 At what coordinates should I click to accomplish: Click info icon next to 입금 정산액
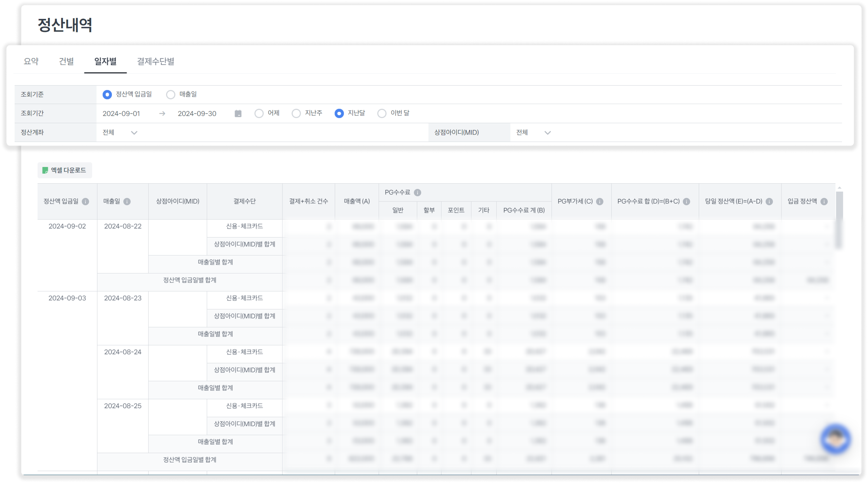[x=824, y=201]
